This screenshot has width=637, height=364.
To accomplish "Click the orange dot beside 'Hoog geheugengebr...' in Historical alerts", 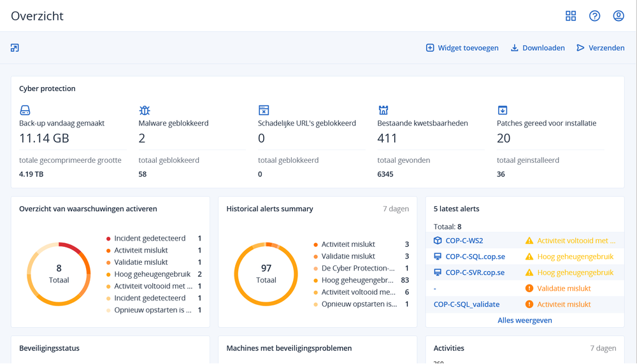I will coord(316,281).
